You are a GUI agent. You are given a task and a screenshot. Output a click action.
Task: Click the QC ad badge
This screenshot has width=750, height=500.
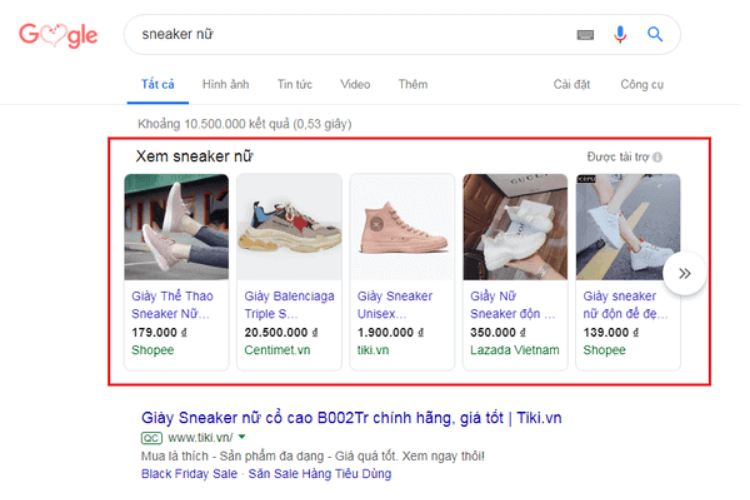point(151,438)
